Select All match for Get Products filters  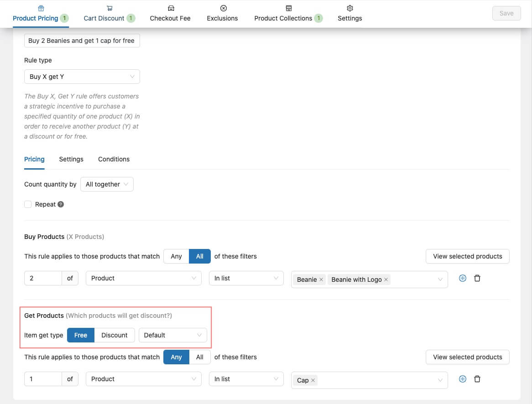tap(199, 357)
